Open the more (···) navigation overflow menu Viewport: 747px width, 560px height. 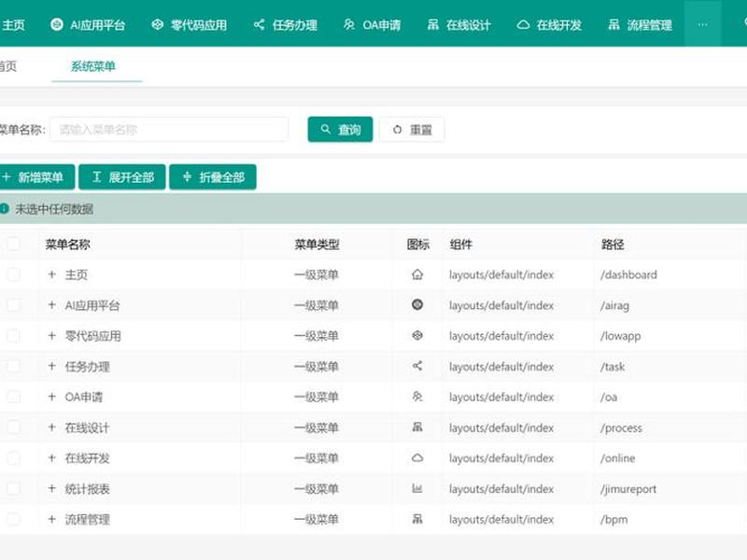pyautogui.click(x=703, y=24)
